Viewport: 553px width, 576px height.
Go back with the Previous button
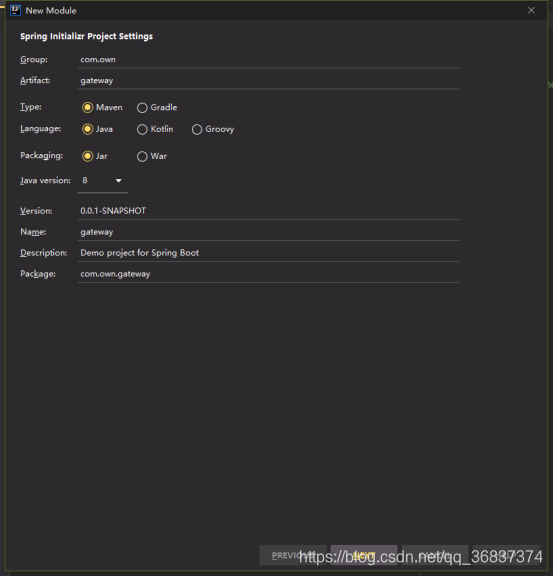(x=293, y=555)
